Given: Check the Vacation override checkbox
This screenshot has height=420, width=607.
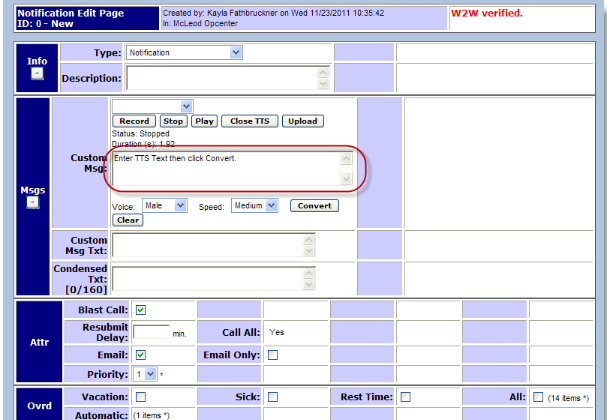Looking at the screenshot, I should click(x=141, y=397).
